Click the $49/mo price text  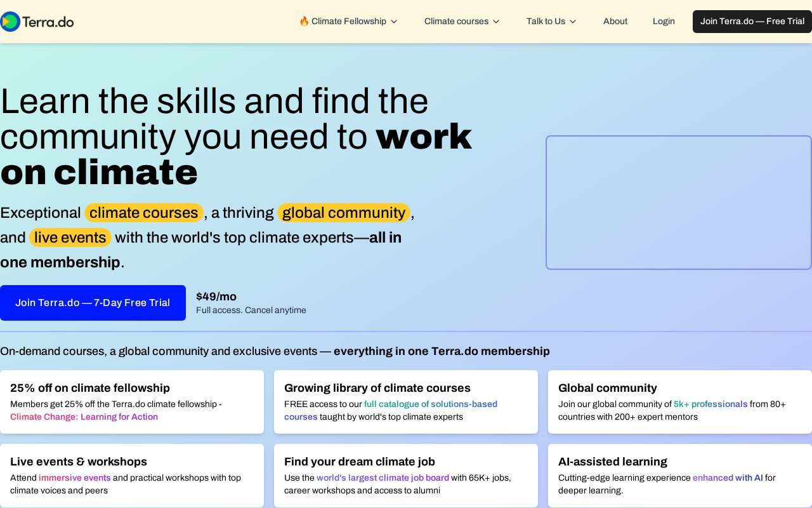pyautogui.click(x=216, y=297)
